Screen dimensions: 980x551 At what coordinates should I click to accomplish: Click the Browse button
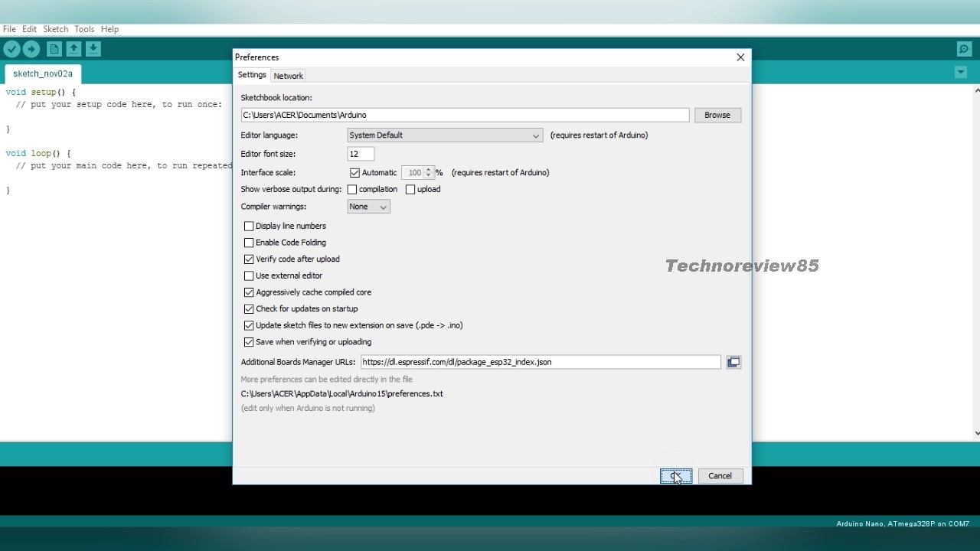point(717,115)
